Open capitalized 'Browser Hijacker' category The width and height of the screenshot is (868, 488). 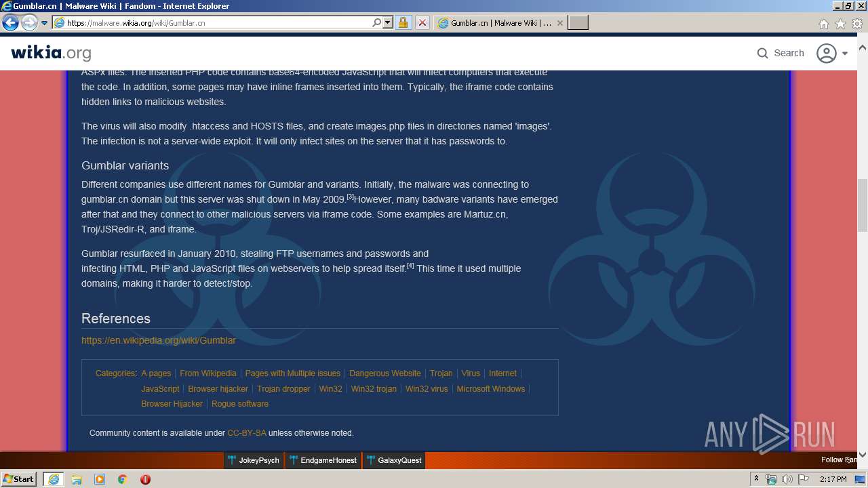pos(172,404)
